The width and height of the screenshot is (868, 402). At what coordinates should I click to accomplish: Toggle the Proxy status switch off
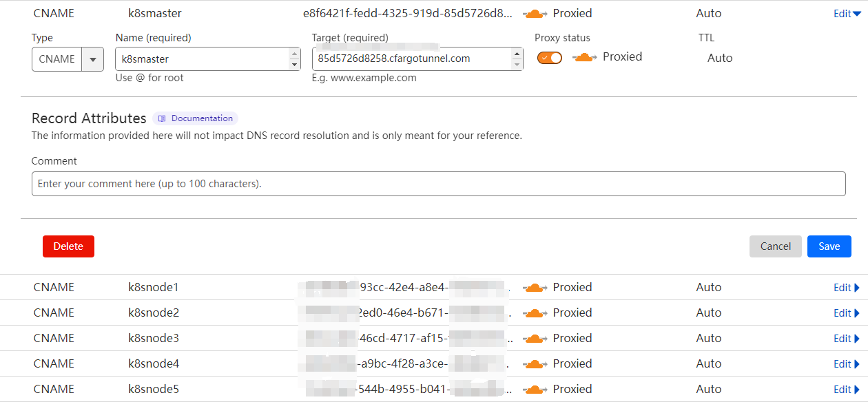pyautogui.click(x=549, y=58)
